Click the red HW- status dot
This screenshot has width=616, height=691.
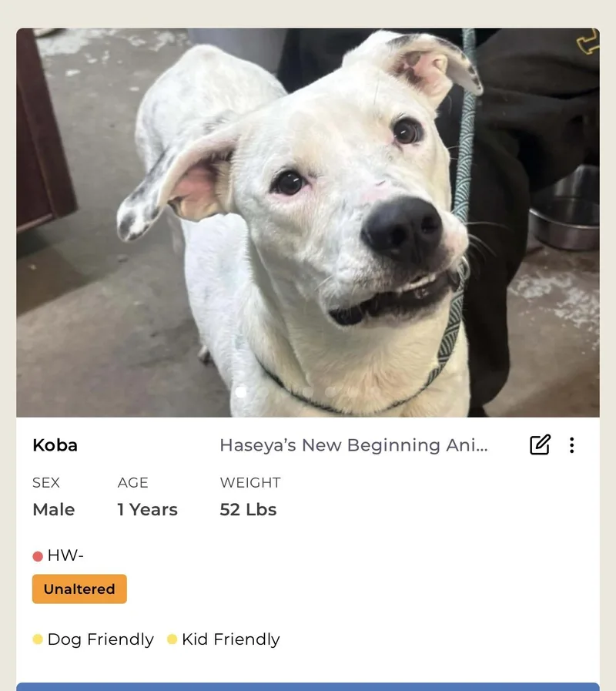[x=38, y=556]
